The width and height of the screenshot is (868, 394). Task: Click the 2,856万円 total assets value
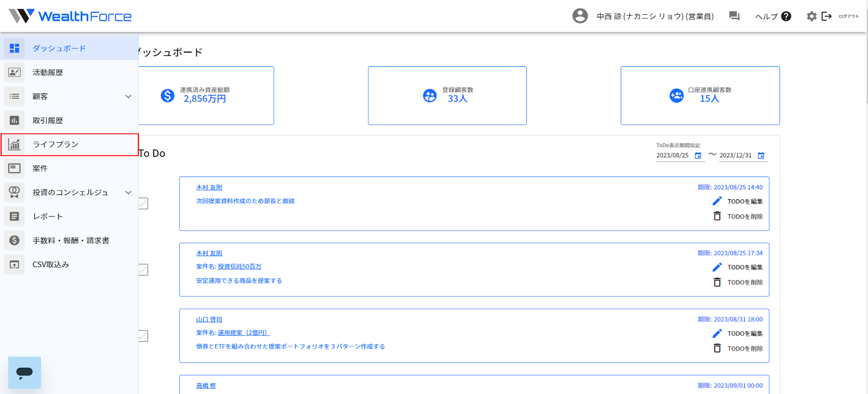click(205, 99)
